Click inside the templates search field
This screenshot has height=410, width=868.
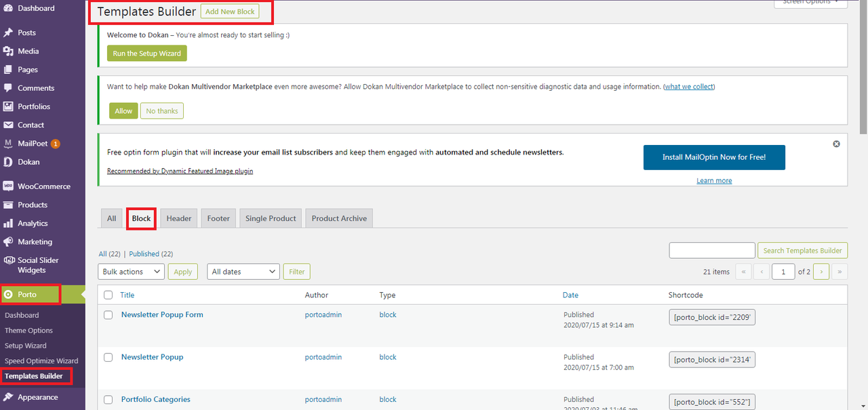click(x=712, y=251)
